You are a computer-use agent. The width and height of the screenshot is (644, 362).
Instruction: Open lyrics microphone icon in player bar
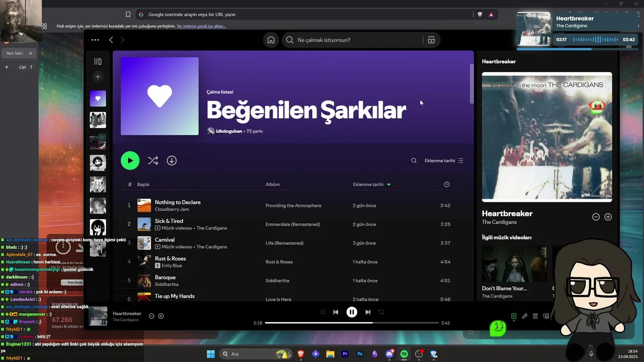524,316
